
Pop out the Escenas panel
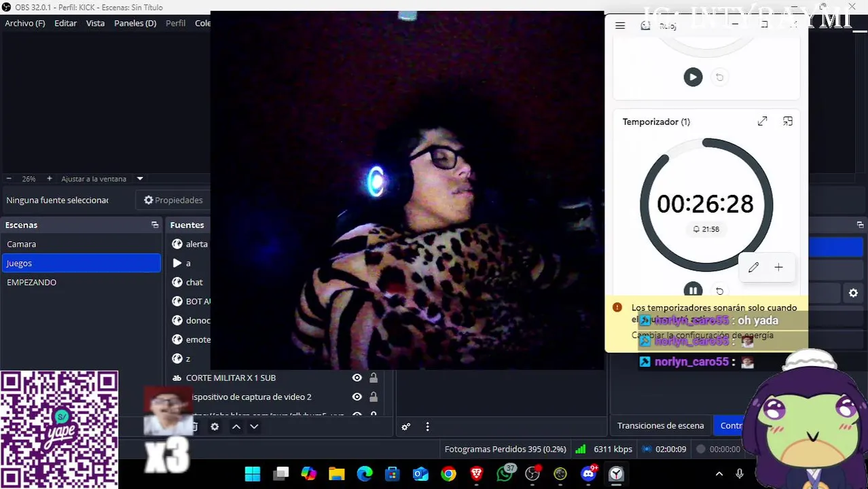(x=155, y=225)
